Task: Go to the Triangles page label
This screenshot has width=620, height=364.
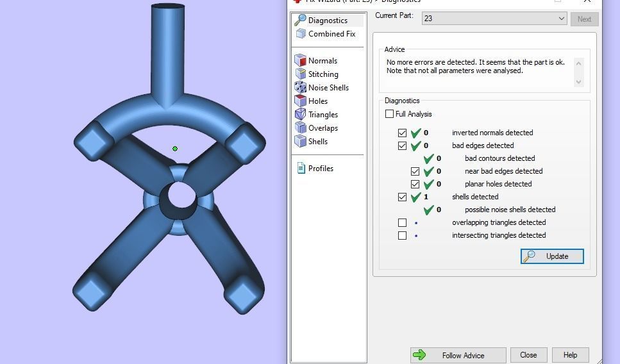Action: click(x=323, y=115)
